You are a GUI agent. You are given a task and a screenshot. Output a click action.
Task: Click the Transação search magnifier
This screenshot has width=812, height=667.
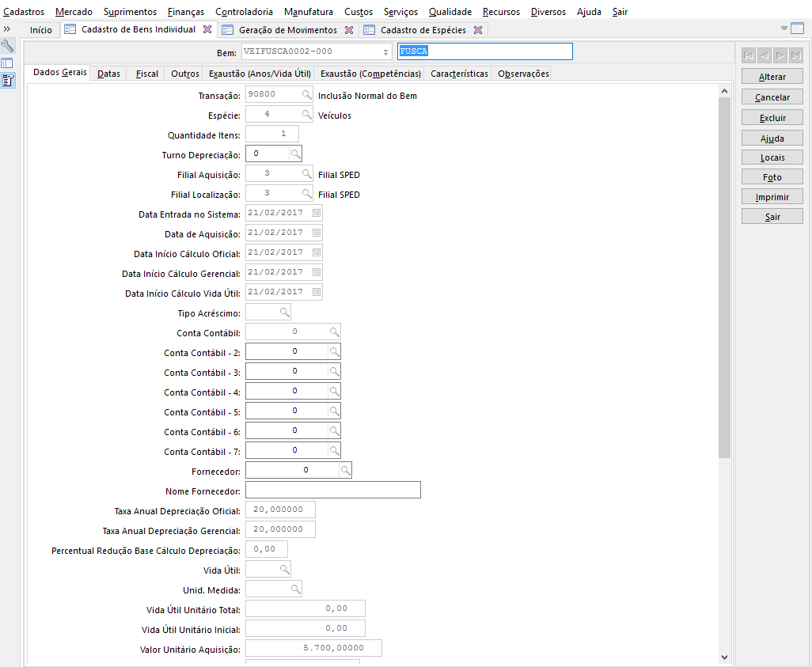[306, 95]
